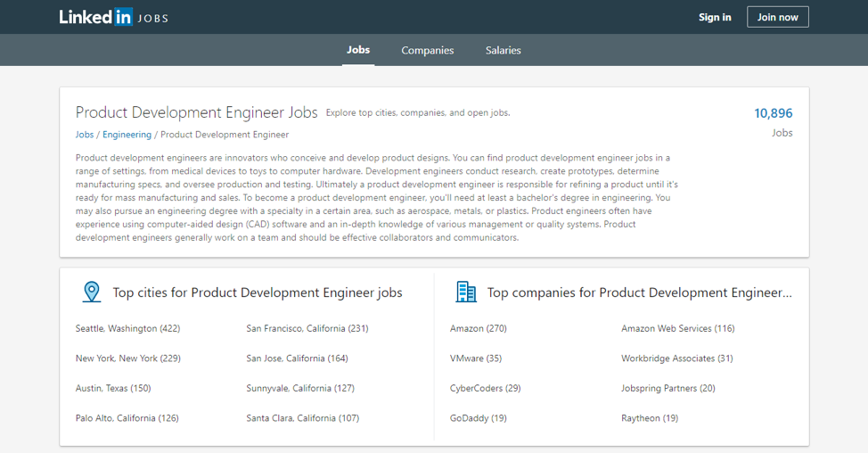Screen dimensions: 868x453
Task: Open Palo Alto, California (126) jobs
Action: click(x=127, y=418)
